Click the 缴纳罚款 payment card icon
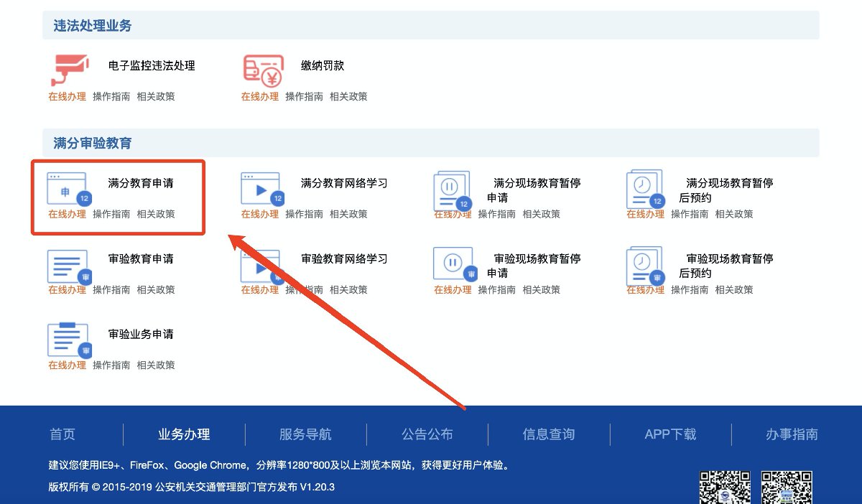 pyautogui.click(x=261, y=70)
